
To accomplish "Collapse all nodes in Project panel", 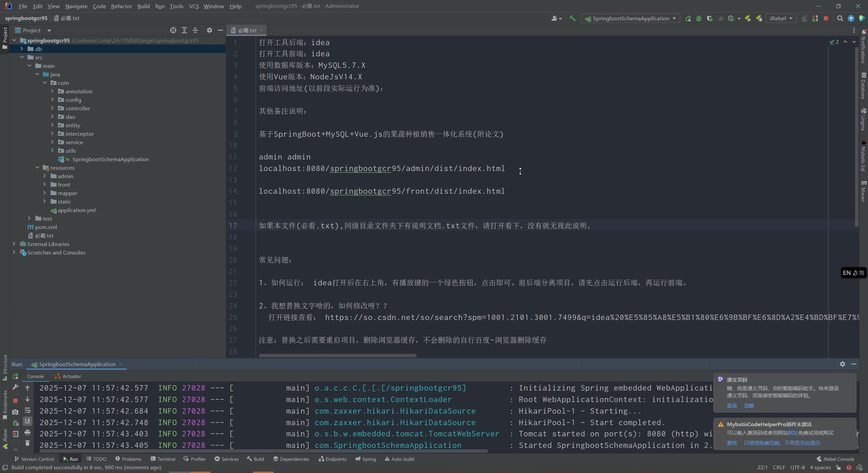I will (x=195, y=30).
